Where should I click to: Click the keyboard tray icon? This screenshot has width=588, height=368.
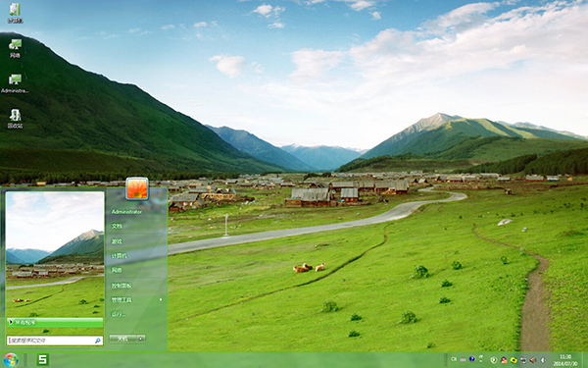pos(464,360)
